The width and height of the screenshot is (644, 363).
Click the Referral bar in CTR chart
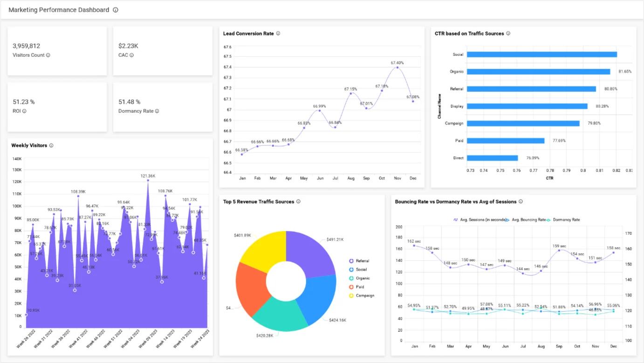click(x=531, y=89)
